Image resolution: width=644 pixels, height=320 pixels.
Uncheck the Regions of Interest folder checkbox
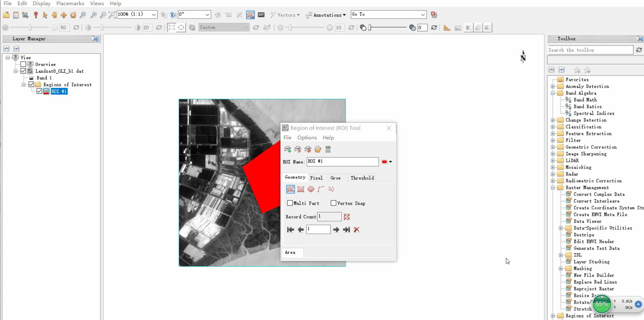point(31,84)
